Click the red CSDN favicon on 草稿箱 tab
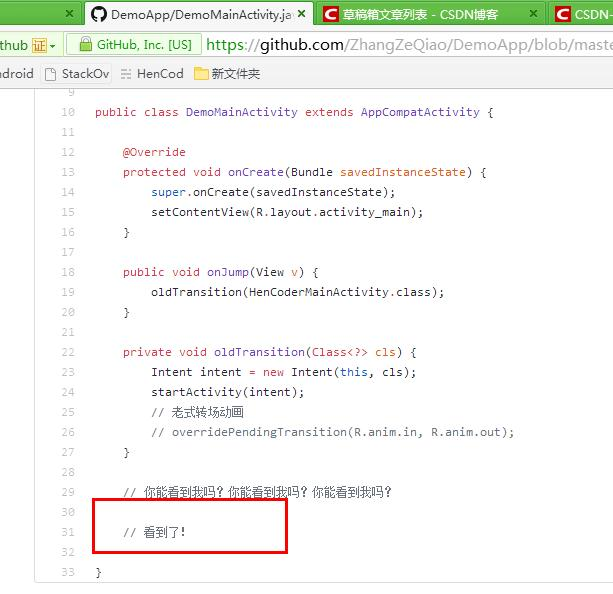Image resolution: width=613 pixels, height=594 pixels. pos(331,14)
